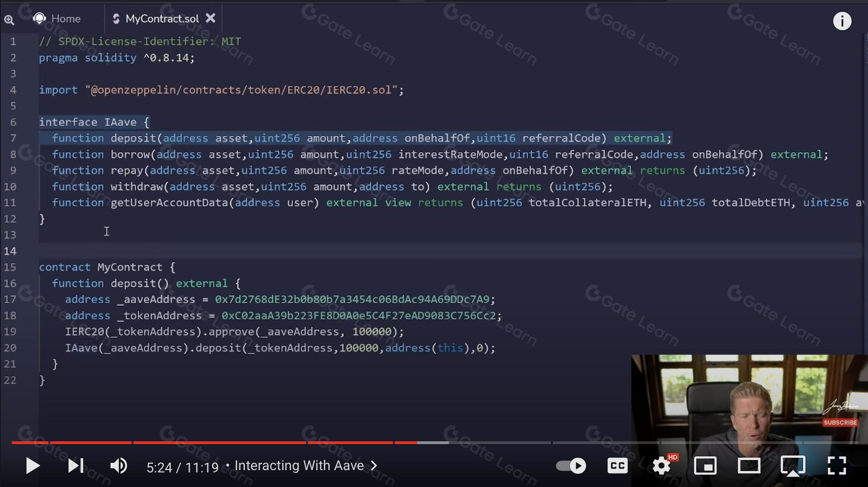Close the MyContract.sol tab
This screenshot has height=487, width=868.
pos(211,18)
